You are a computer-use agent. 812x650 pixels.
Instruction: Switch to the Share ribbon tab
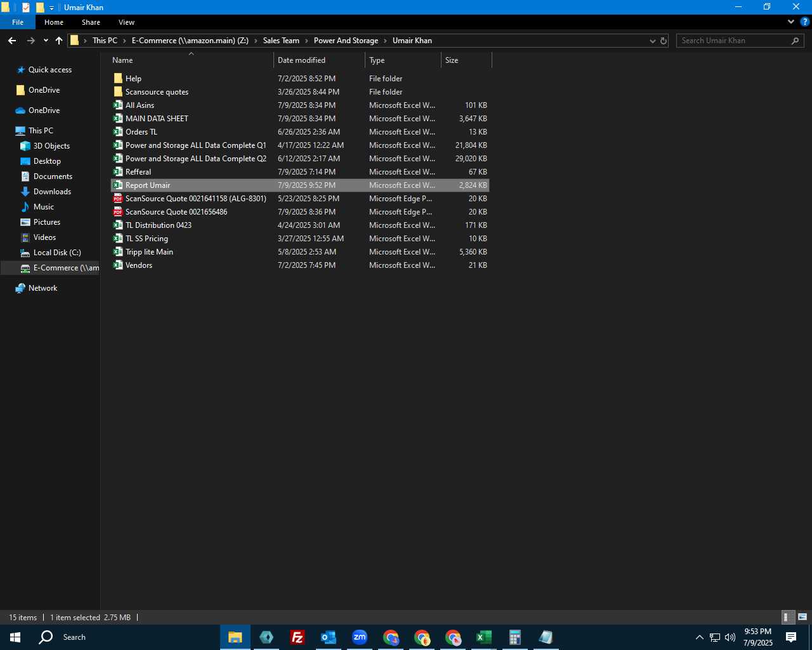click(x=91, y=22)
